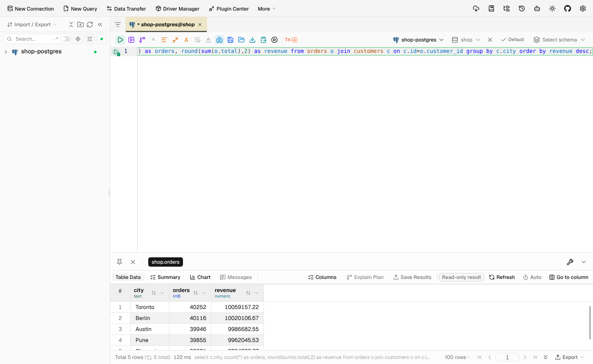Click the black circled play icon
The width and height of the screenshot is (593, 364).
point(274,40)
